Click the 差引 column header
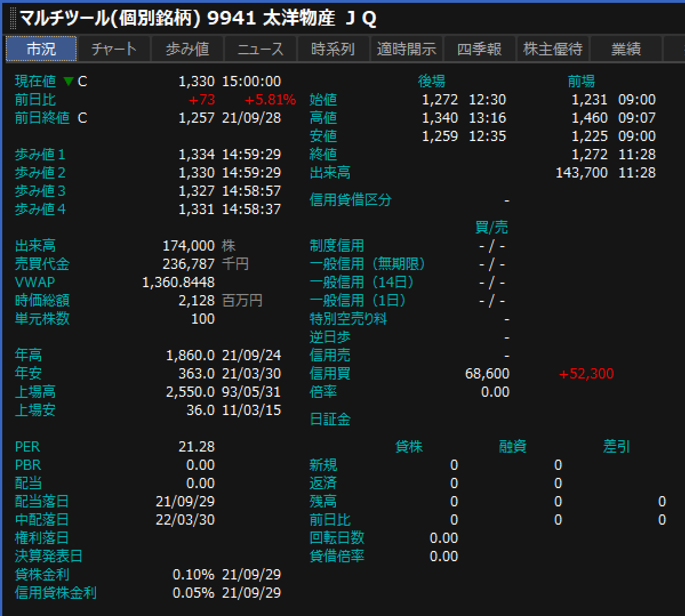The image size is (685, 616). [616, 447]
